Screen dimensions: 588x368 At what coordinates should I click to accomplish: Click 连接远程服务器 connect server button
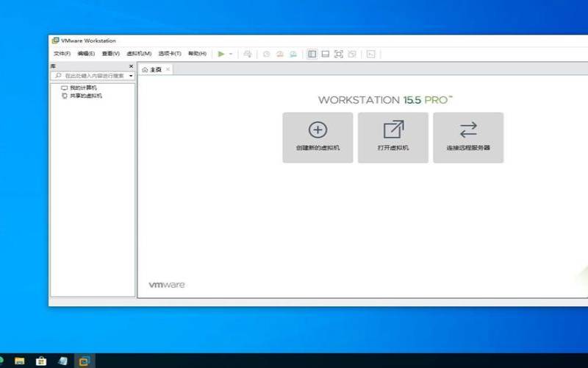468,138
